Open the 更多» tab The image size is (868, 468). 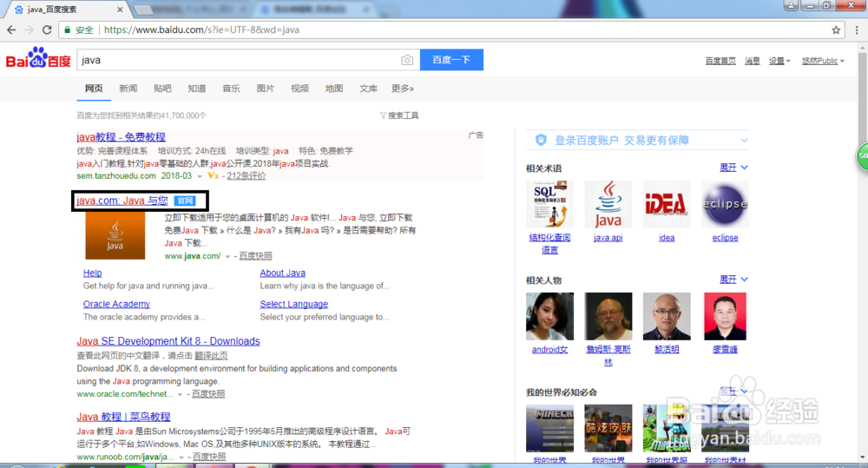(403, 89)
